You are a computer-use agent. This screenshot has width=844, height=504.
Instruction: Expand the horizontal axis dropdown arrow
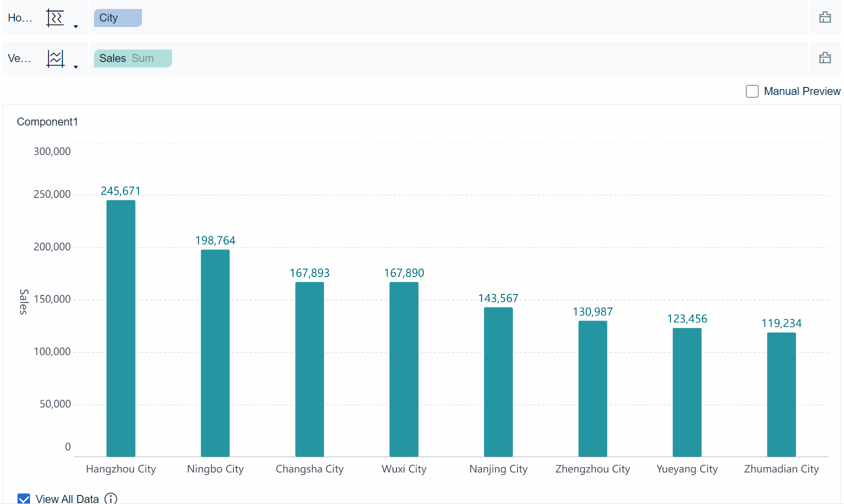(x=76, y=26)
